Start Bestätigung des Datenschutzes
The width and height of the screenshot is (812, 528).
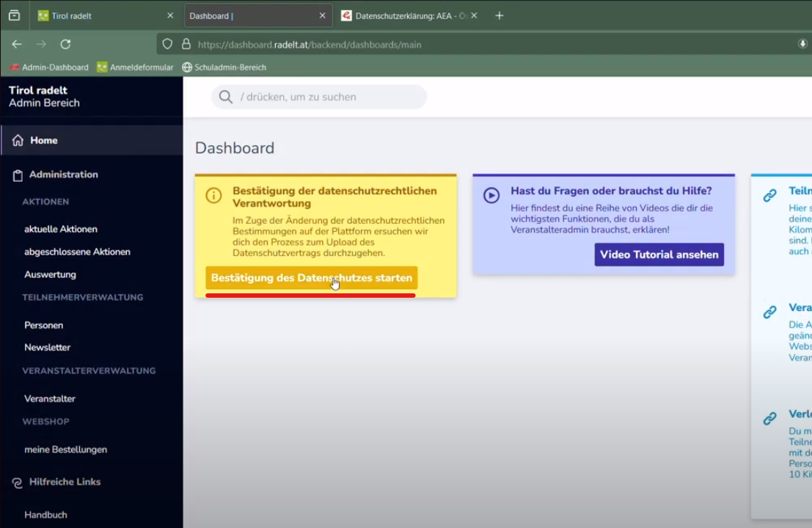(x=311, y=278)
